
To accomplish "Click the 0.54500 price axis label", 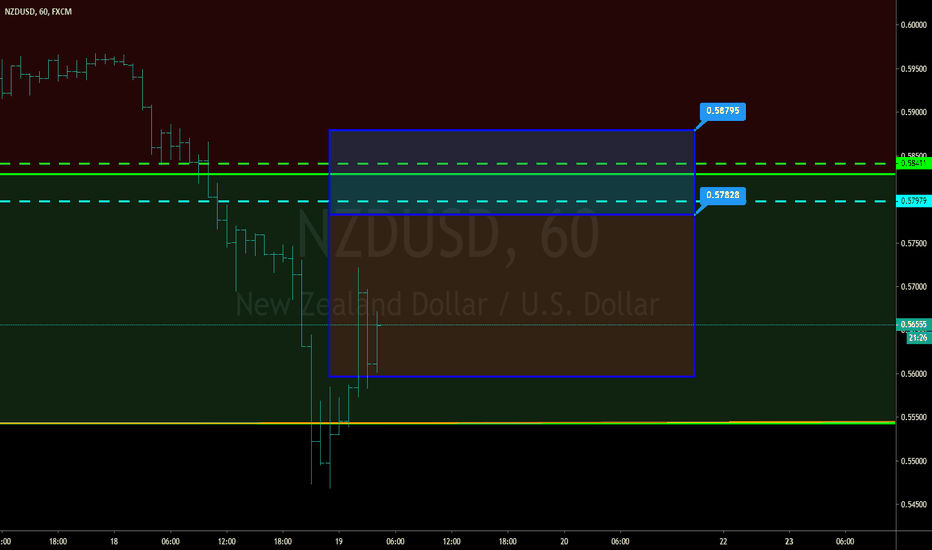I will point(914,504).
